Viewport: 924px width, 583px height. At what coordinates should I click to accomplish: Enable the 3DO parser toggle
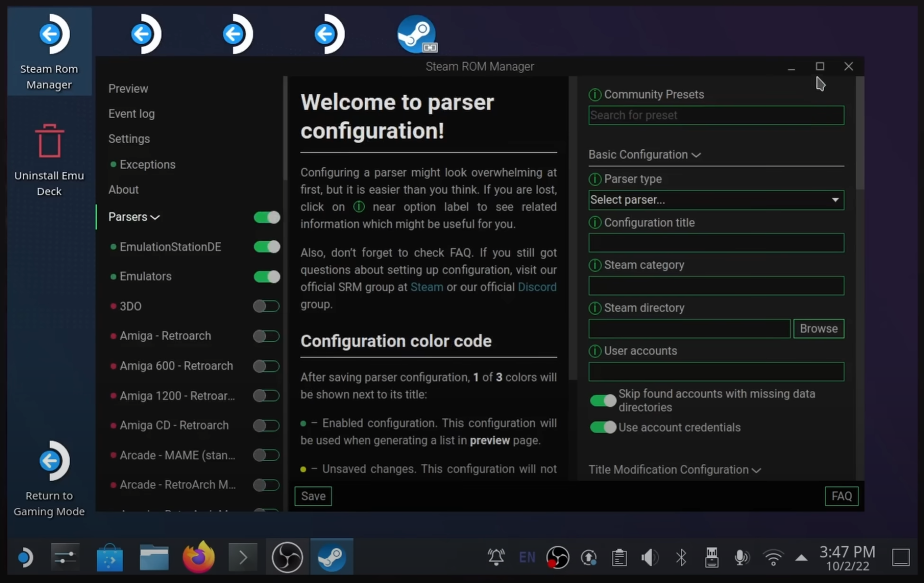tap(266, 306)
